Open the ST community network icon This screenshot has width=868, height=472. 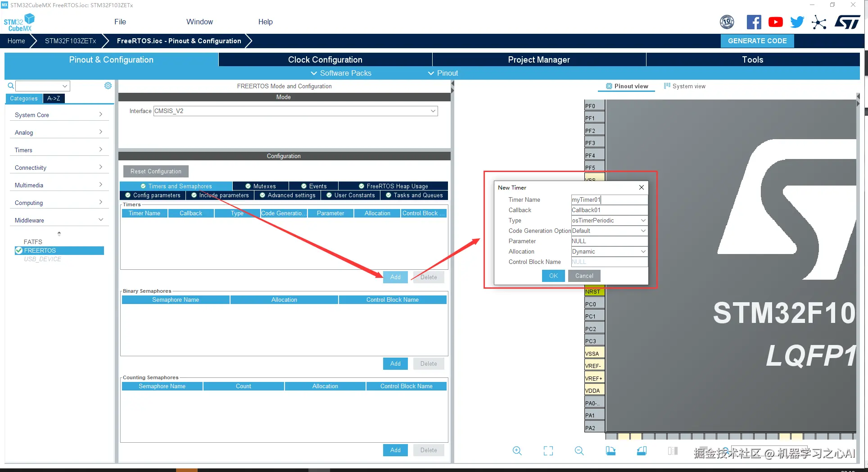[819, 22]
